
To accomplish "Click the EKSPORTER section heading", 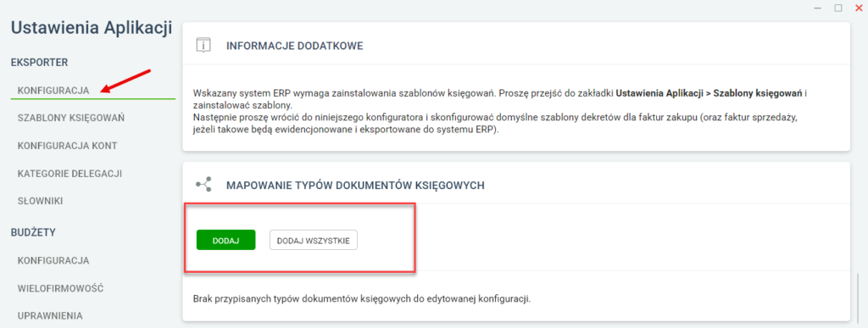I will point(39,63).
